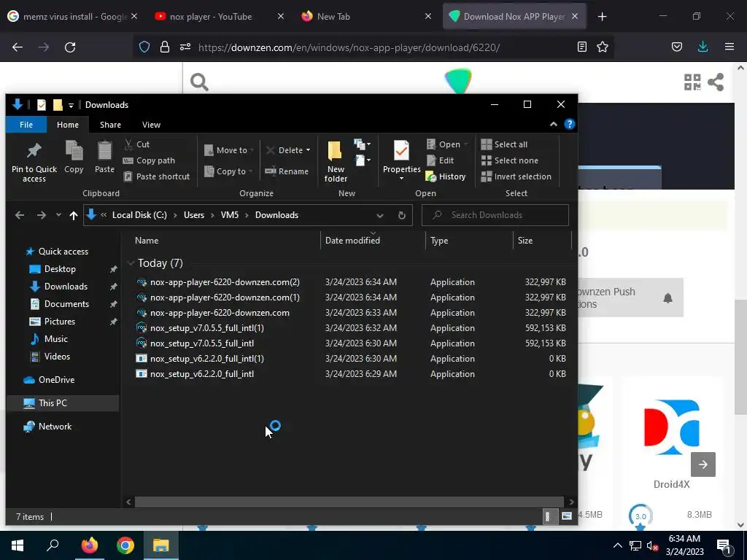Click the Cut scissors command
Screen dimensions: 747x560
click(x=136, y=144)
